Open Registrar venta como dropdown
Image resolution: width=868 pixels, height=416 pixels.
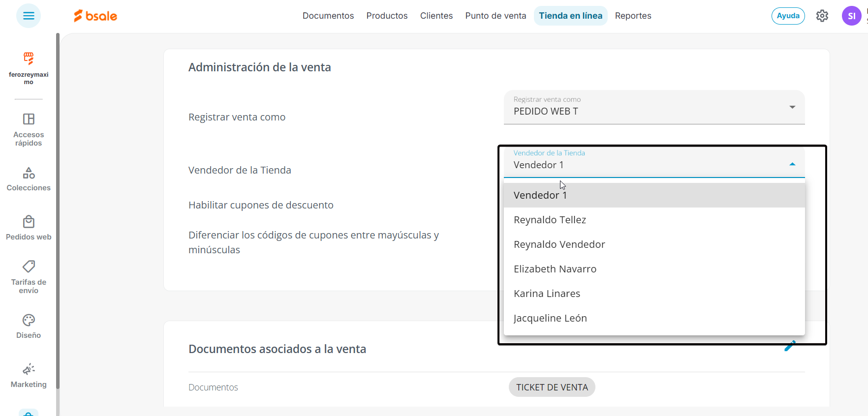coord(654,107)
